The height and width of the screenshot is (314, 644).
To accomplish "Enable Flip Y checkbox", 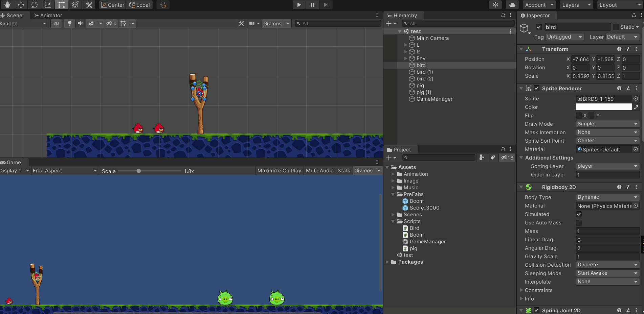I will 591,115.
